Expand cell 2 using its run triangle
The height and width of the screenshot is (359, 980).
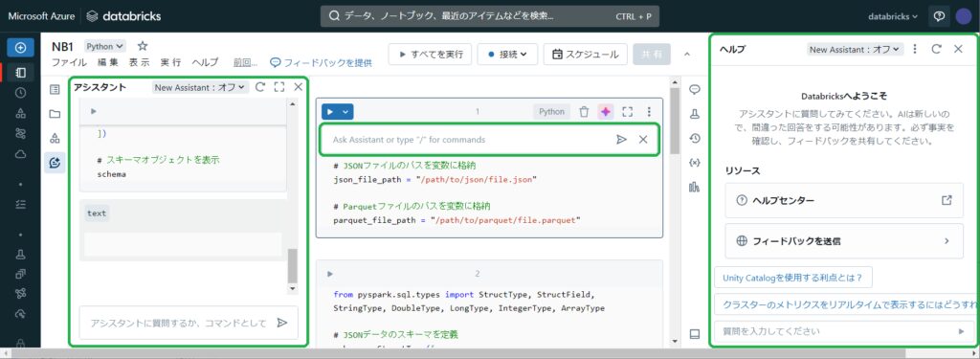click(x=330, y=274)
